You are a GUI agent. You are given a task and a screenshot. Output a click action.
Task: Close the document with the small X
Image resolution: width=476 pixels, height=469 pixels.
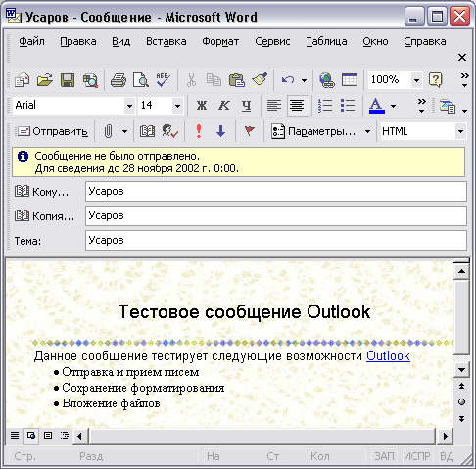pos(462,58)
